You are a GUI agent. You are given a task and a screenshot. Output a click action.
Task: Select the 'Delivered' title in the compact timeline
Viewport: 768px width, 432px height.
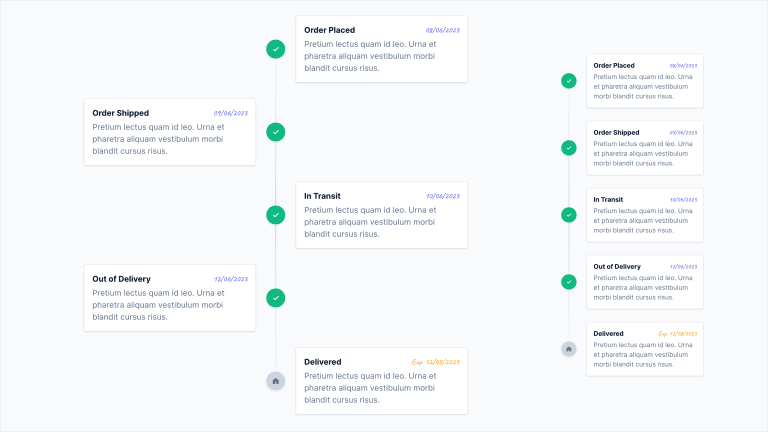608,334
